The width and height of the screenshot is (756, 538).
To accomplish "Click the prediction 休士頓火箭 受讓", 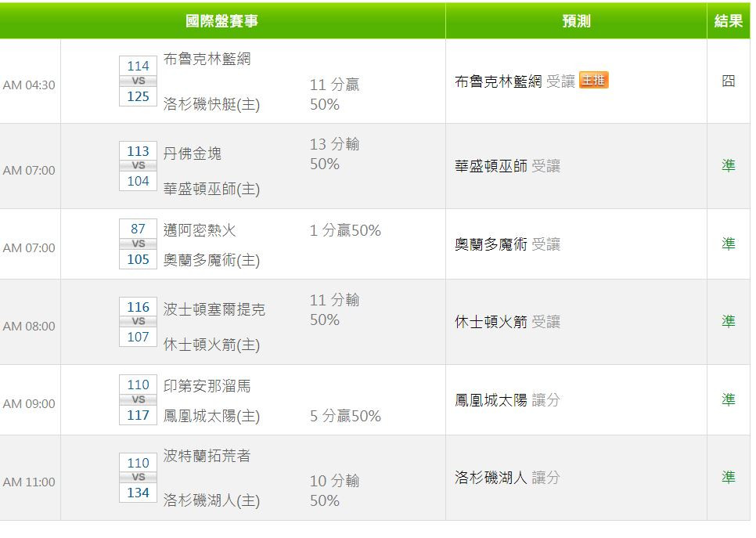I will (x=508, y=322).
